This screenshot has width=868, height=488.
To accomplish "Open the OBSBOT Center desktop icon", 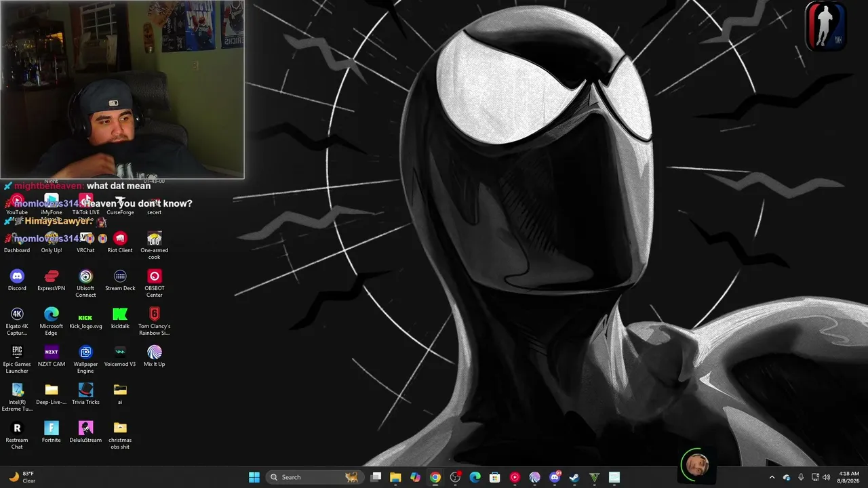I will point(155,283).
